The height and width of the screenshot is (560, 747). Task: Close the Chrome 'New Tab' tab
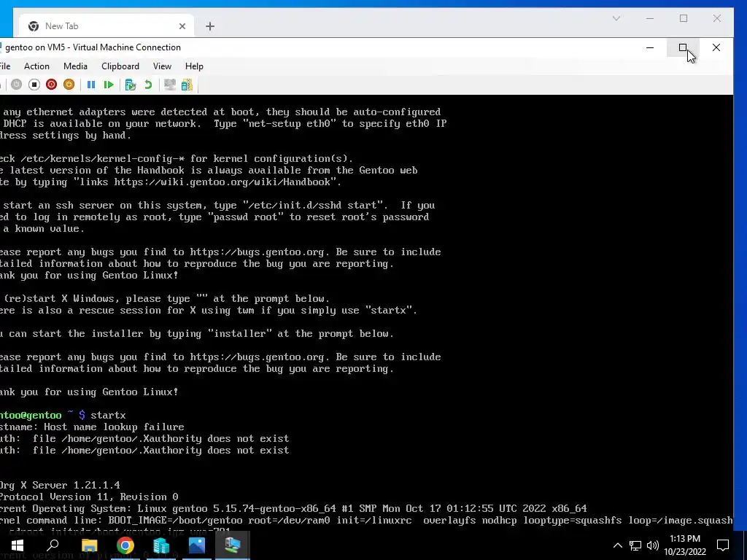pos(182,26)
